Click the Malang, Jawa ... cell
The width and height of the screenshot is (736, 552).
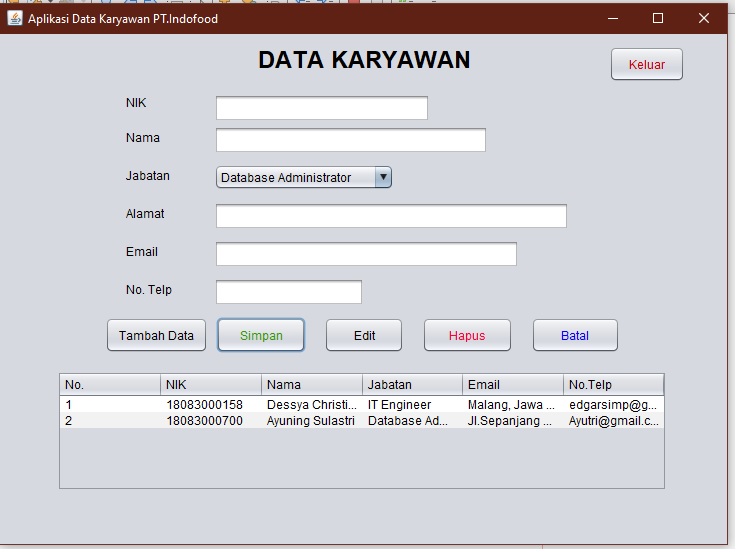pyautogui.click(x=513, y=405)
